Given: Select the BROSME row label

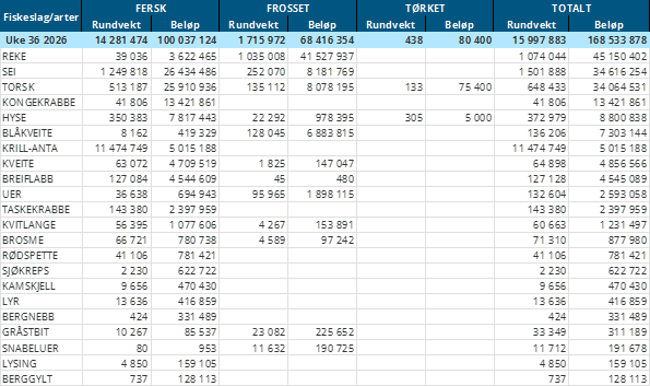Looking at the screenshot, I should tap(23, 240).
